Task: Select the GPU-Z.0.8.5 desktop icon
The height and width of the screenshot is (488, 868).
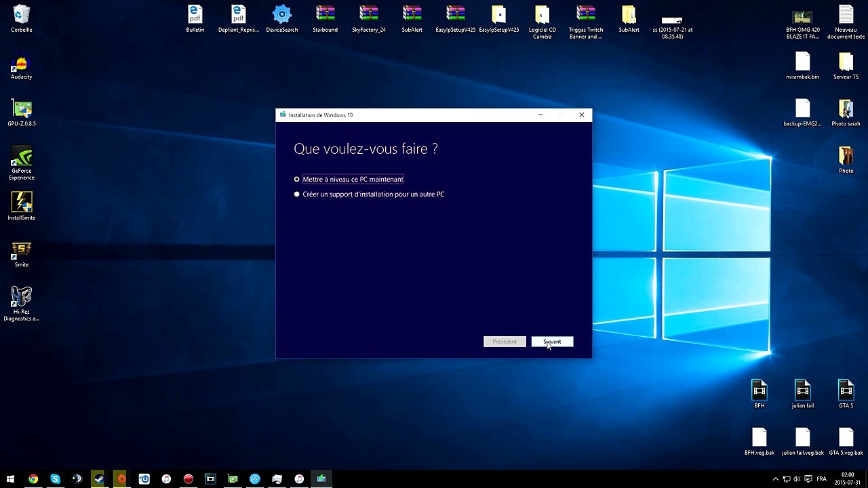Action: pos(22,114)
